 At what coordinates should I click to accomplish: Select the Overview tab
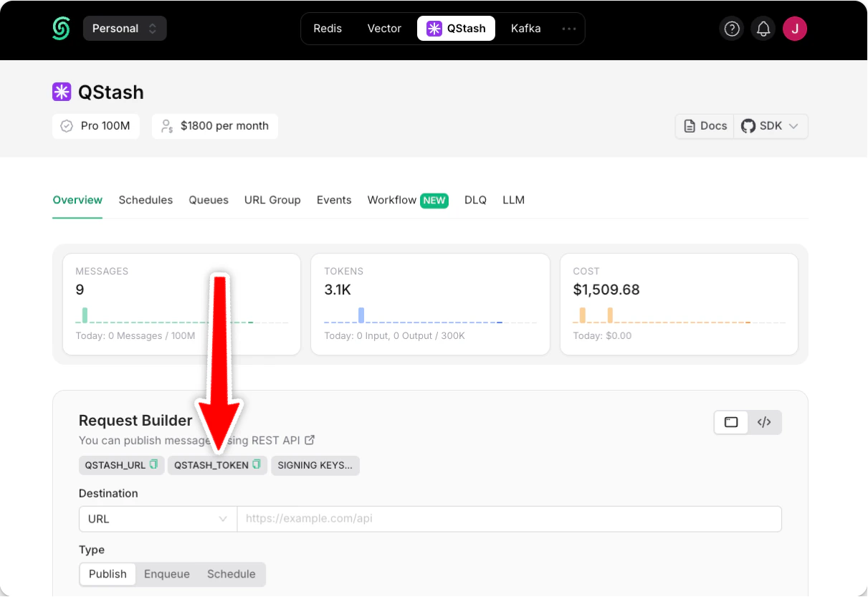coord(77,200)
